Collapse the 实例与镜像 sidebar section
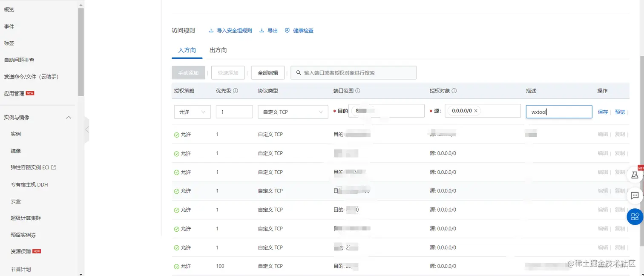The width and height of the screenshot is (644, 276). point(69,116)
